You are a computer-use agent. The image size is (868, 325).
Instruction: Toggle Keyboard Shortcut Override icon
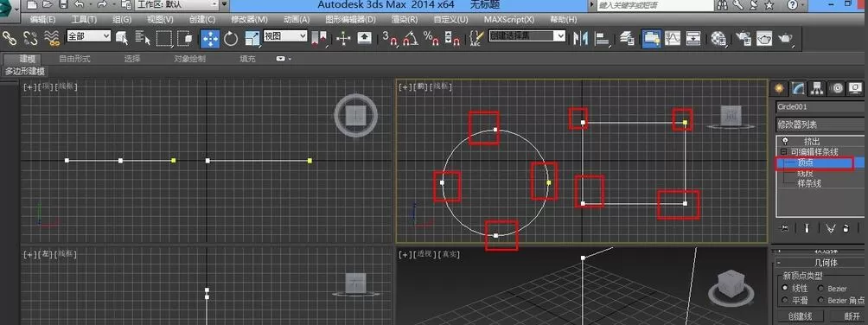coord(364,38)
